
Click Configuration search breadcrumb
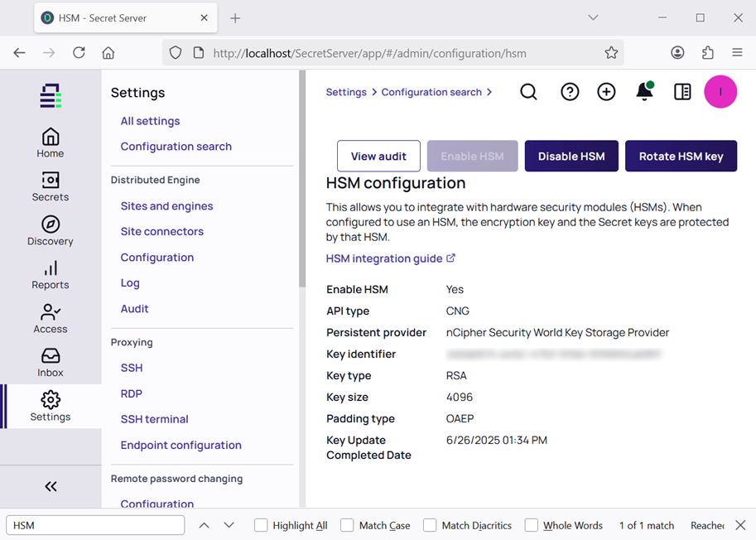(431, 92)
